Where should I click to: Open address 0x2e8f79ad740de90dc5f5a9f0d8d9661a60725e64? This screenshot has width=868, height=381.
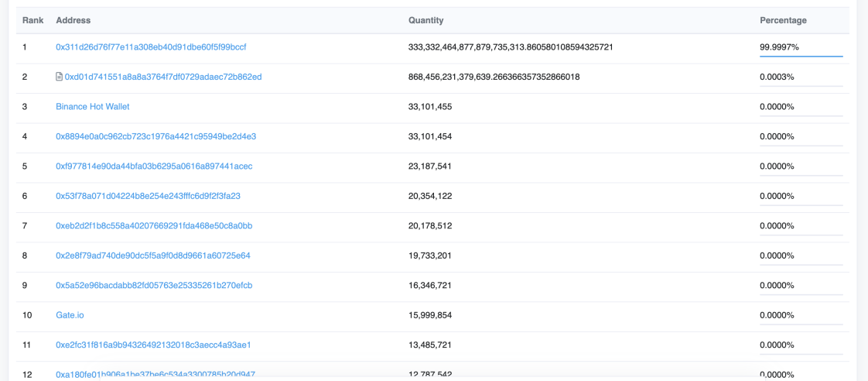(x=153, y=256)
